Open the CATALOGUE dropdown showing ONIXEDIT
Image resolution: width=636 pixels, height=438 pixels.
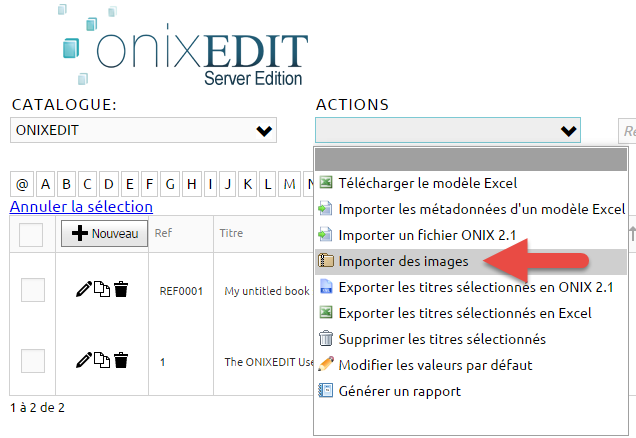[143, 130]
